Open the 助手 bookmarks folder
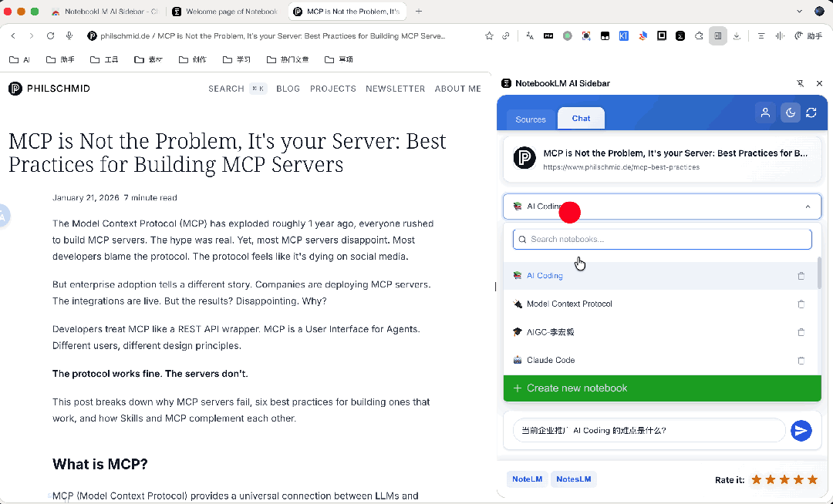The height and width of the screenshot is (504, 833). point(61,59)
